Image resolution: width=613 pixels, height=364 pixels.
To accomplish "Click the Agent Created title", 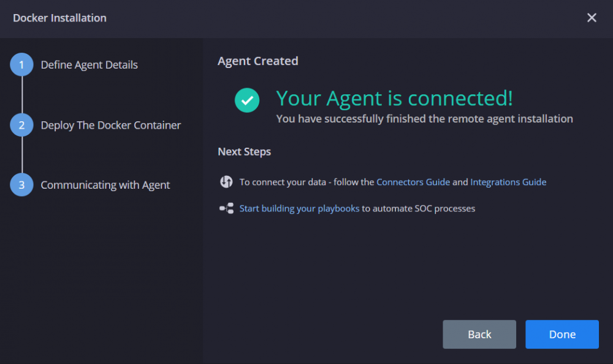I will coord(257,61).
